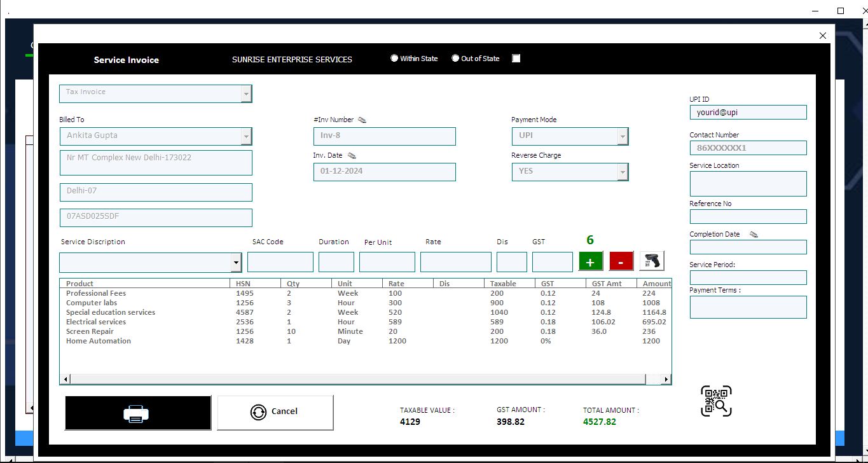
Task: Click the UPI ID input field
Action: (x=748, y=113)
